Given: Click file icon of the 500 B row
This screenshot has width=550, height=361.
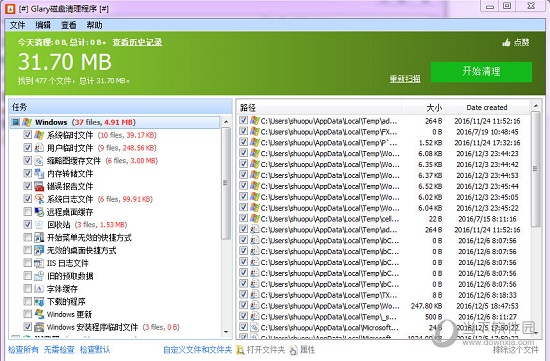Looking at the screenshot, I should pos(255,316).
